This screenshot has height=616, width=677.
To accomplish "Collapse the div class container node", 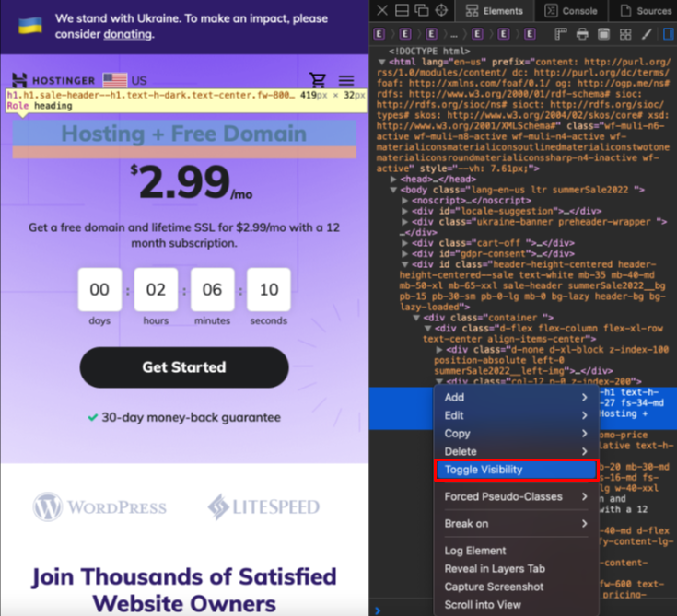I will [x=417, y=318].
